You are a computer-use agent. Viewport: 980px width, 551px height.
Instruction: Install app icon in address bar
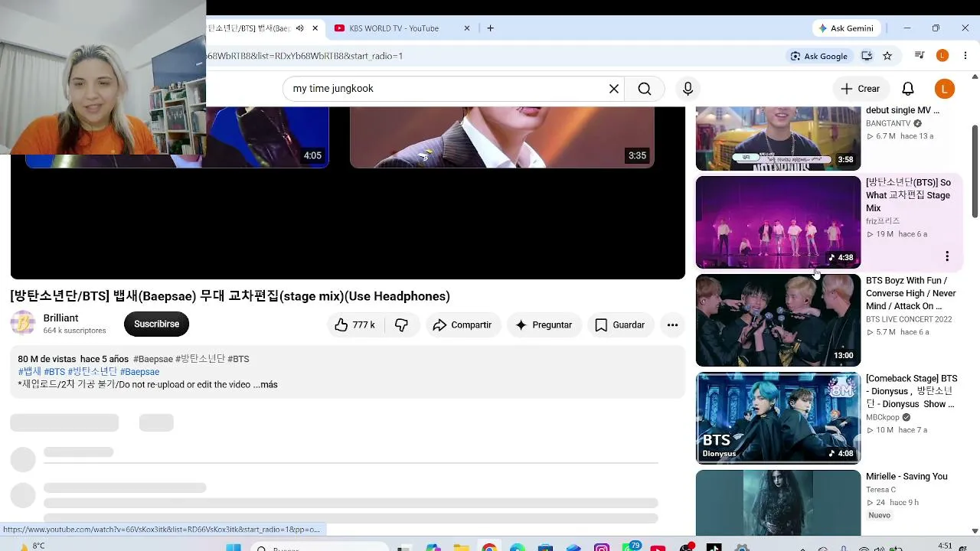pos(867,56)
